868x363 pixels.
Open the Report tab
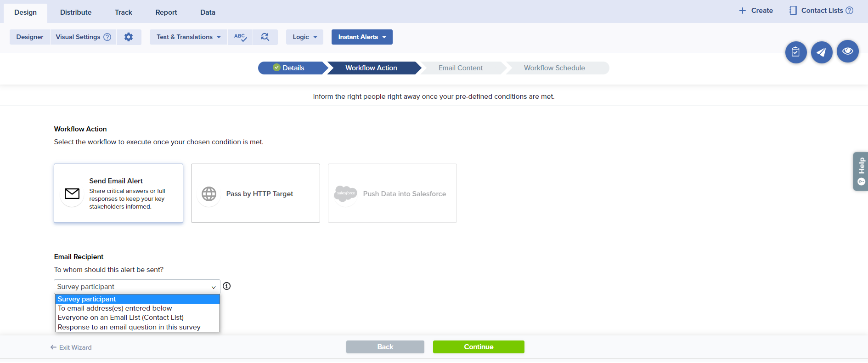166,12
